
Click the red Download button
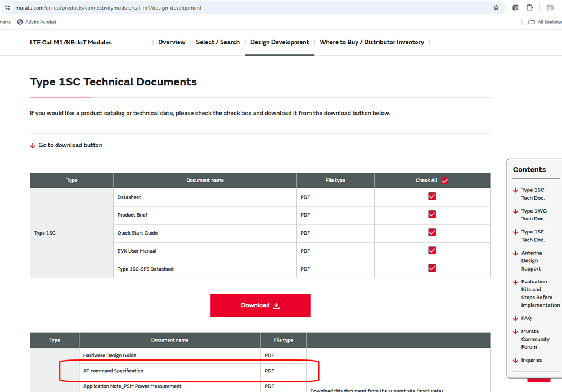pos(260,305)
